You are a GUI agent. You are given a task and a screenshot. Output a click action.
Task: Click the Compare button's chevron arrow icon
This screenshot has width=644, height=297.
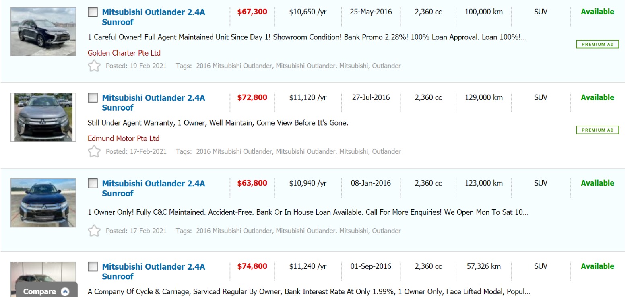click(65, 291)
